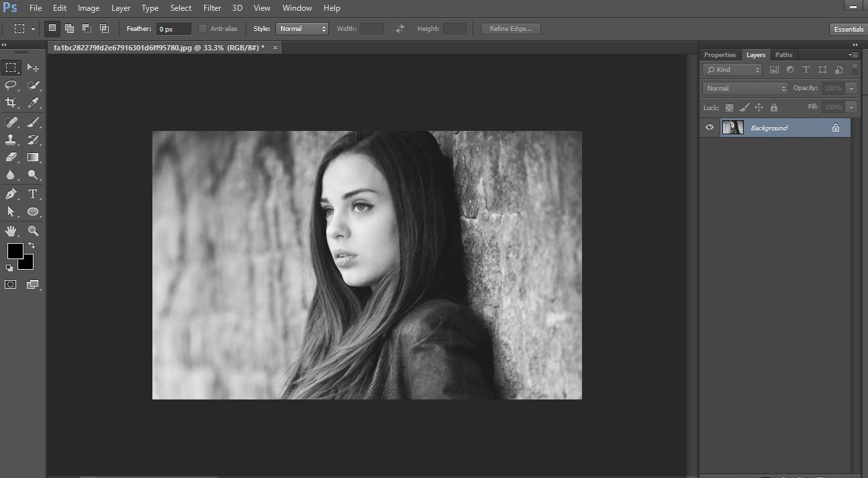Select the Lasso tool
The height and width of the screenshot is (478, 868).
(x=11, y=85)
